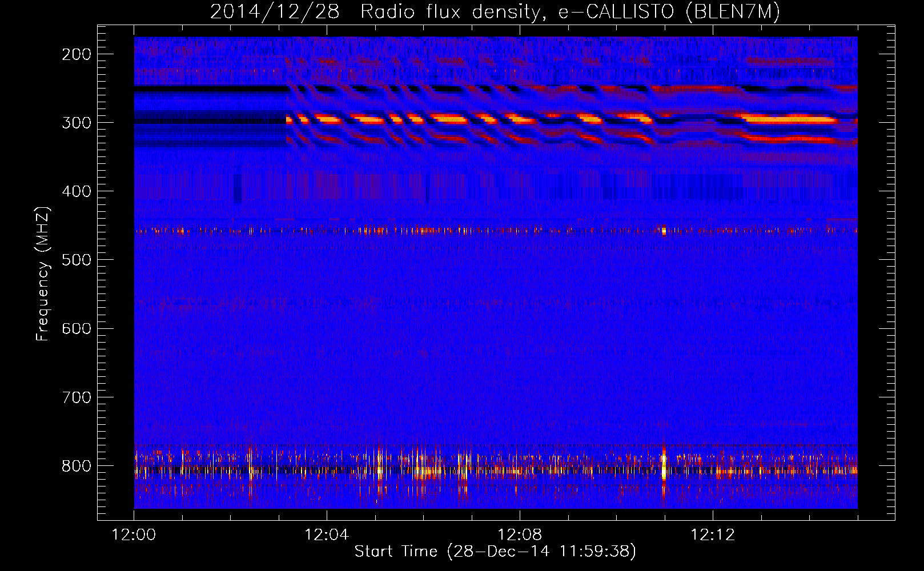Click the 'Frequency (MHZ)' axis label
Screen dimensions: 924x571
(43, 274)
